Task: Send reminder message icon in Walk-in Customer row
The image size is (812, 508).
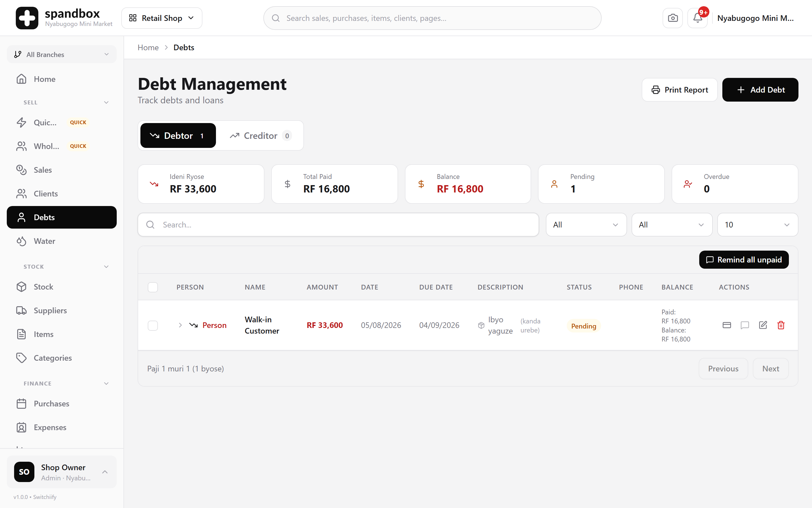Action: point(745,325)
